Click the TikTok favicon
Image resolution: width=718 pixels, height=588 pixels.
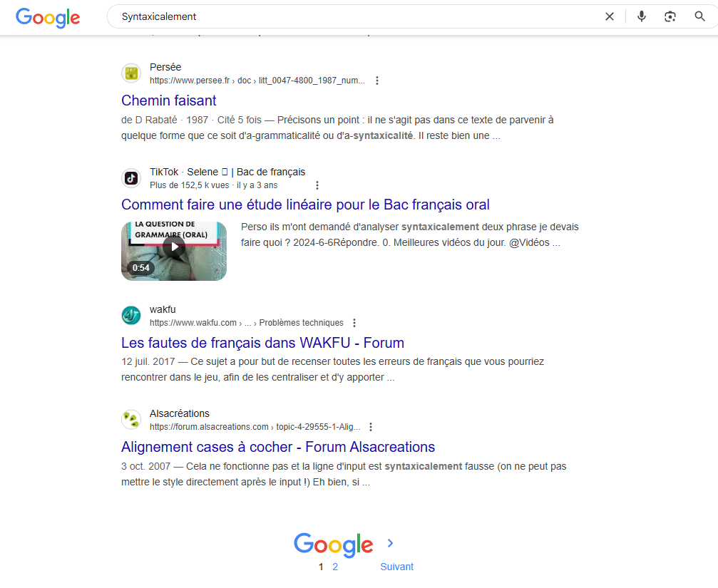(131, 178)
